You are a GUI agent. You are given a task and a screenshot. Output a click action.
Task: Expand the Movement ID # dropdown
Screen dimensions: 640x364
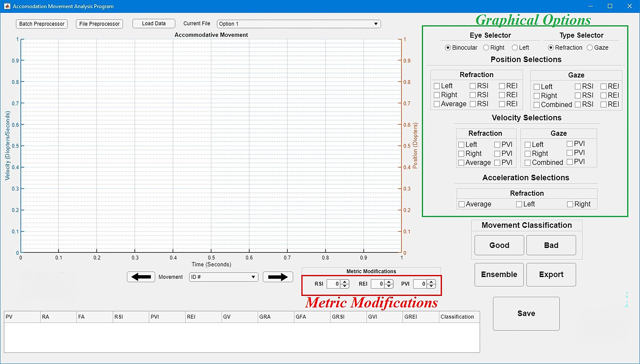coord(223,277)
